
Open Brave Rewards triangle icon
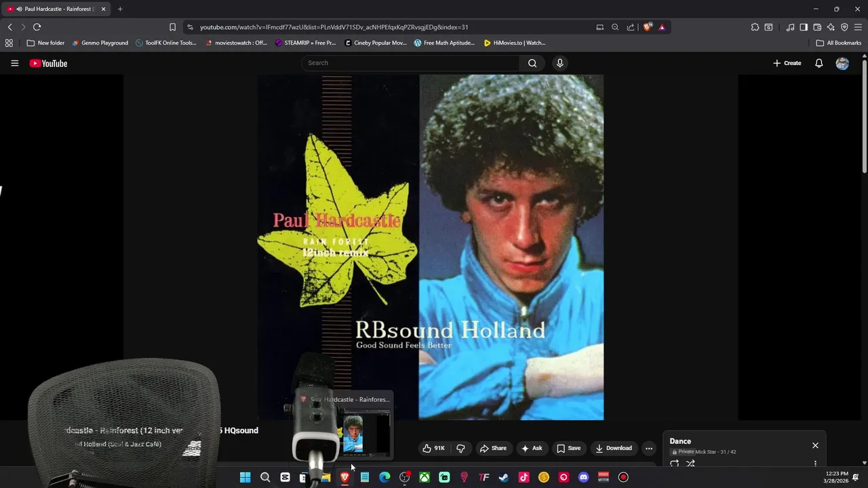662,27
